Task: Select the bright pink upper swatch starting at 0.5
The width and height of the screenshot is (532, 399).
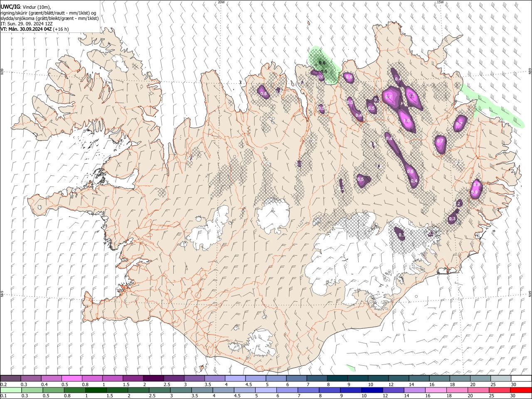Action: [71, 379]
